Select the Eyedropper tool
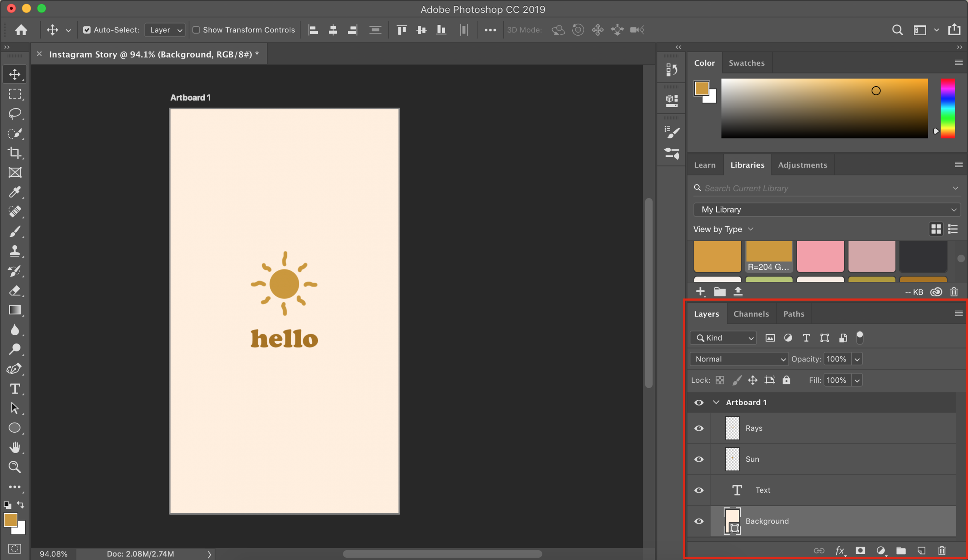Viewport: 968px width, 560px height. 15,192
